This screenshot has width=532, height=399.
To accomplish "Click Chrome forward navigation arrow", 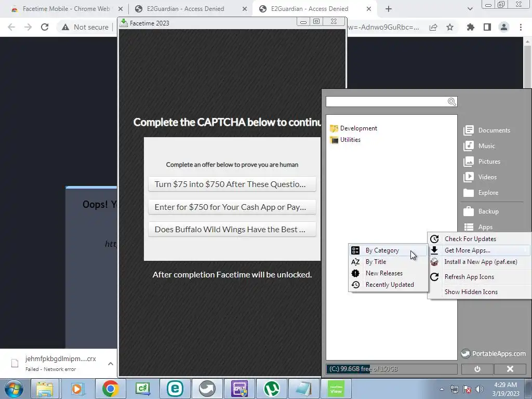I will coord(28,27).
